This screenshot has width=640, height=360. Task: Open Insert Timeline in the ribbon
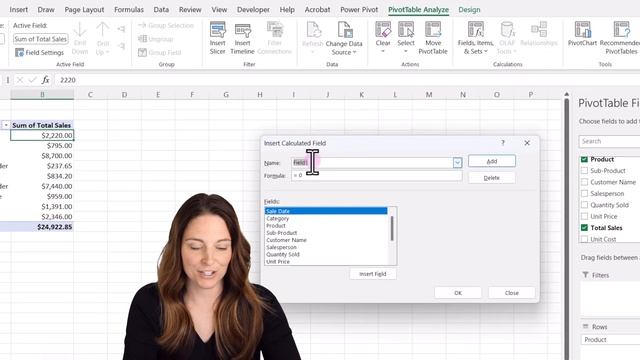[242, 38]
